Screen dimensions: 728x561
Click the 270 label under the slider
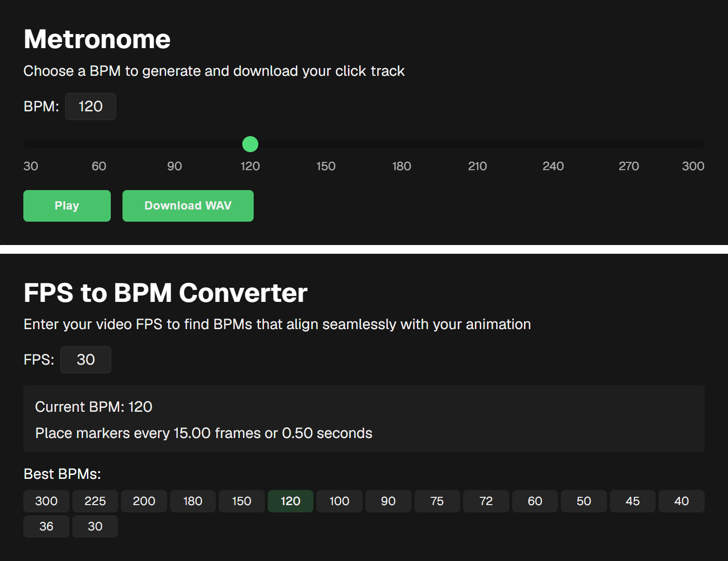point(629,166)
